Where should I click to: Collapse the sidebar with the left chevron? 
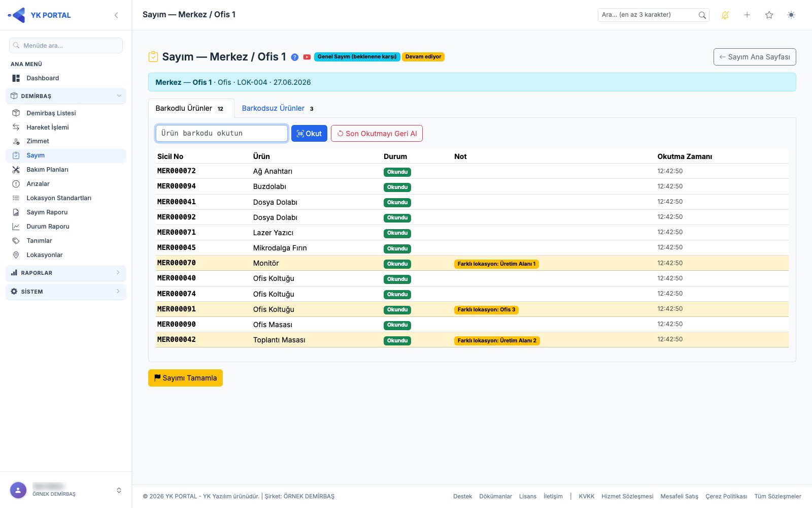pyautogui.click(x=116, y=15)
